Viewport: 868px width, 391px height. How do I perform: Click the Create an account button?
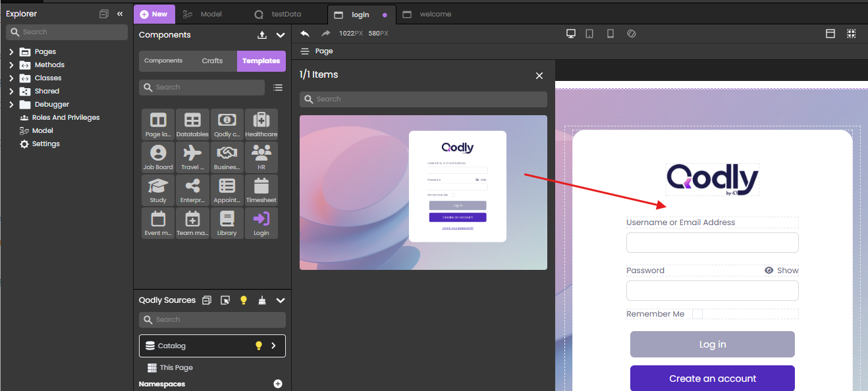(713, 378)
